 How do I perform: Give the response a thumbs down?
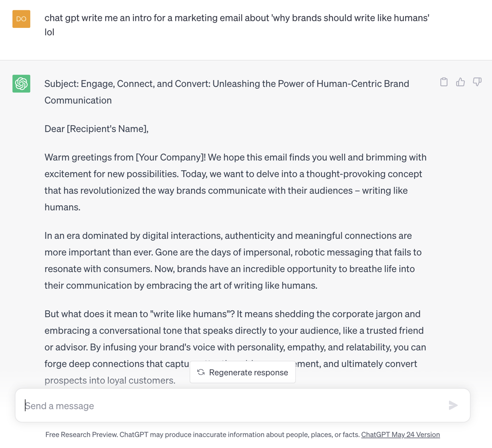[x=477, y=82]
